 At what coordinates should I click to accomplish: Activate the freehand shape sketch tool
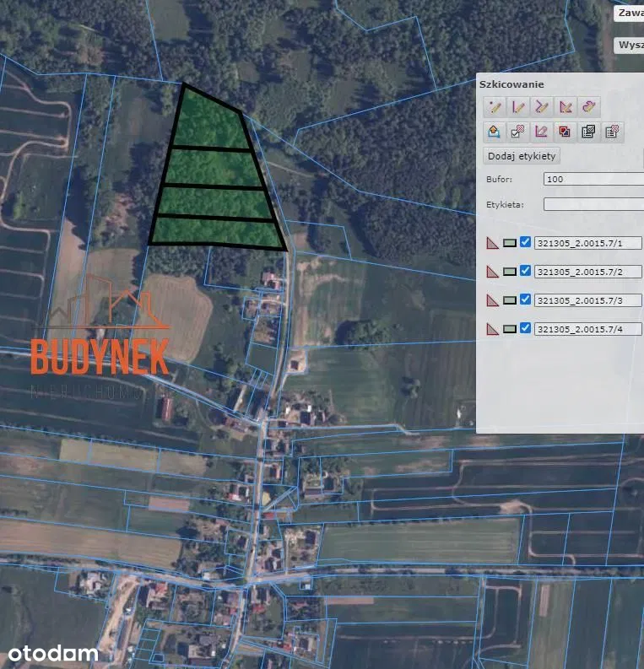[589, 106]
